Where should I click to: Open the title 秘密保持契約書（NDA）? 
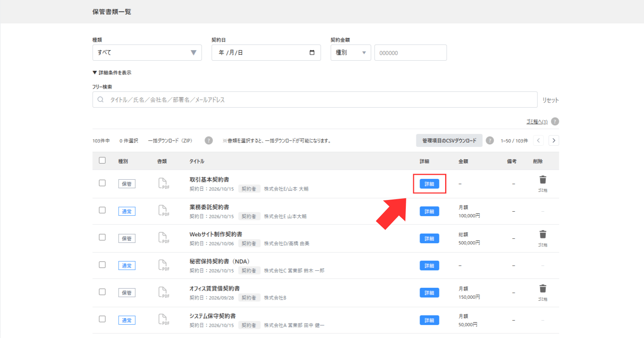(220, 261)
